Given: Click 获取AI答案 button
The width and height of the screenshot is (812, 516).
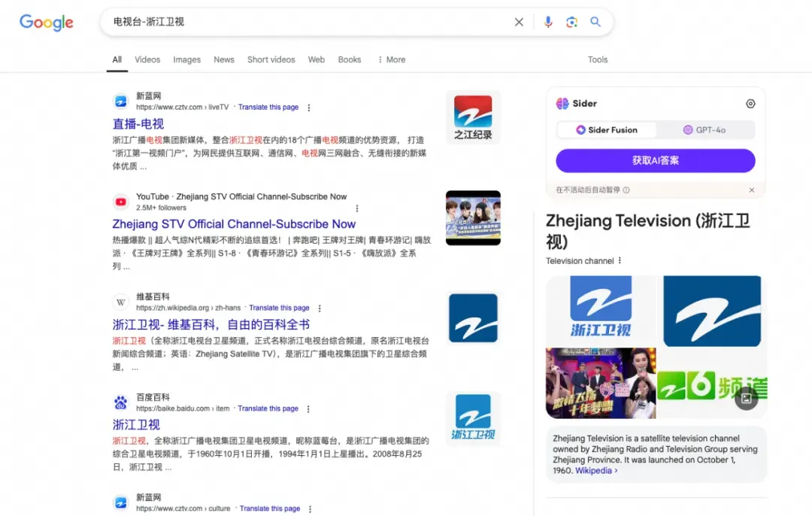Looking at the screenshot, I should 656,161.
